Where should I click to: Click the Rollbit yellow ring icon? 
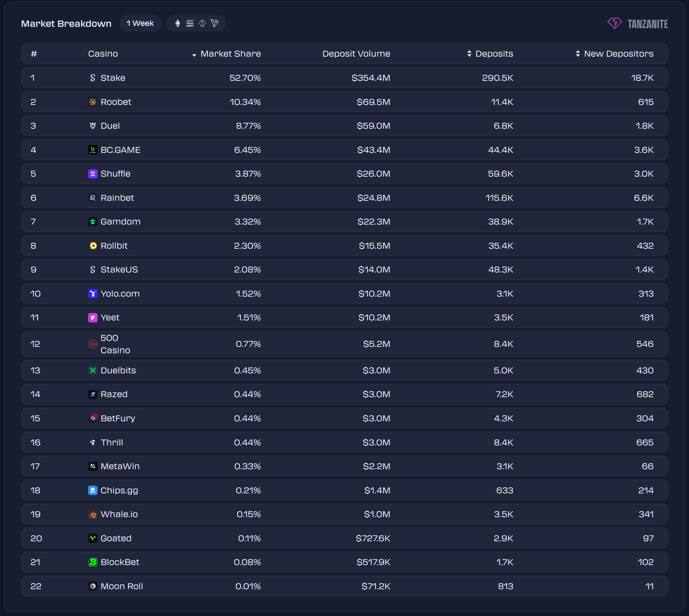tap(93, 246)
